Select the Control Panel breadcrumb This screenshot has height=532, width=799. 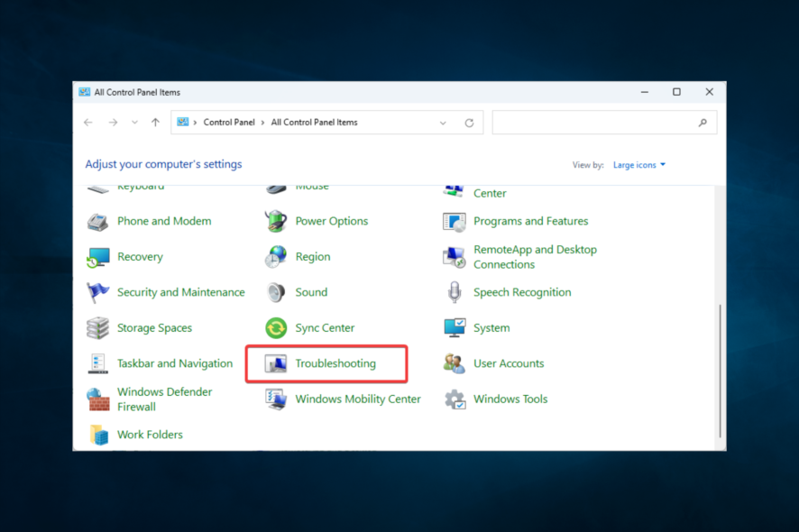229,123
